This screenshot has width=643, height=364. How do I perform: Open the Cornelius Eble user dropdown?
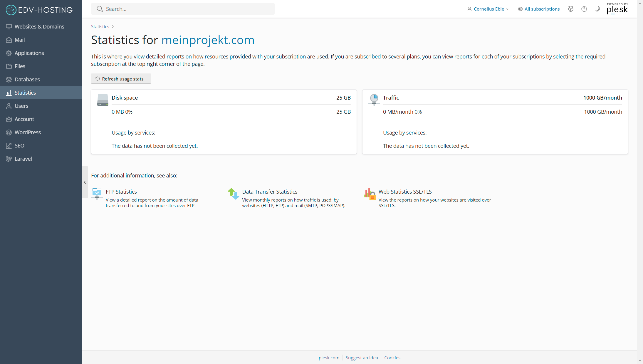pyautogui.click(x=488, y=9)
